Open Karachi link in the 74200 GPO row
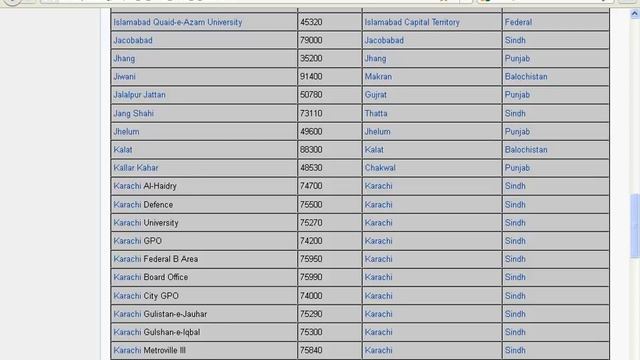Viewport: 640px width, 360px height. [127, 241]
